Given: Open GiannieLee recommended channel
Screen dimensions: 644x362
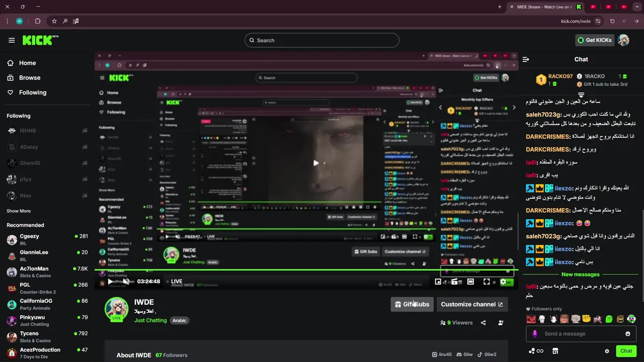Looking at the screenshot, I should (x=47, y=256).
